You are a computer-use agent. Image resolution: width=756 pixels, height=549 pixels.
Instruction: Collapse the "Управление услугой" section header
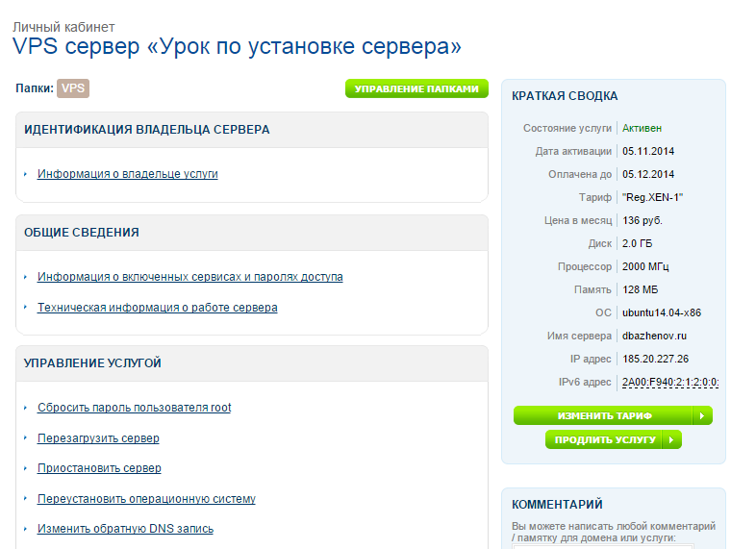[252, 363]
